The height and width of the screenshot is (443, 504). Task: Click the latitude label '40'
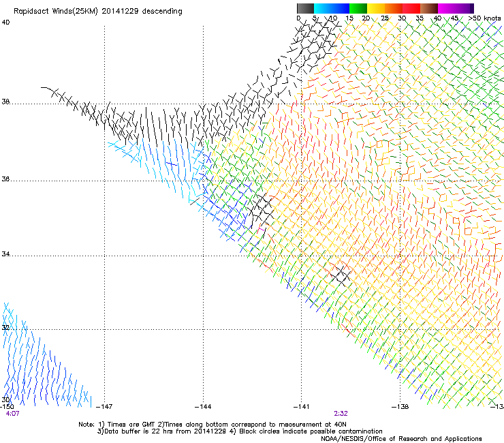tap(5, 22)
